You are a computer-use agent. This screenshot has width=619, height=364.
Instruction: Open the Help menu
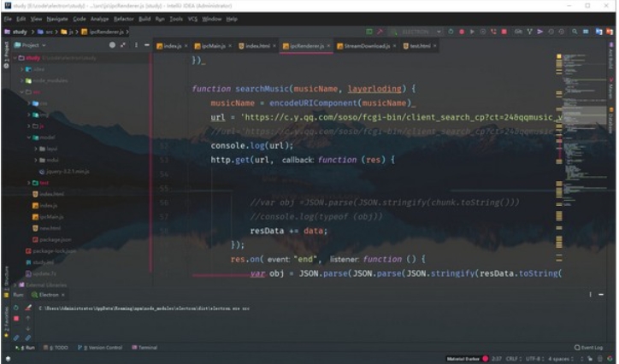(232, 19)
